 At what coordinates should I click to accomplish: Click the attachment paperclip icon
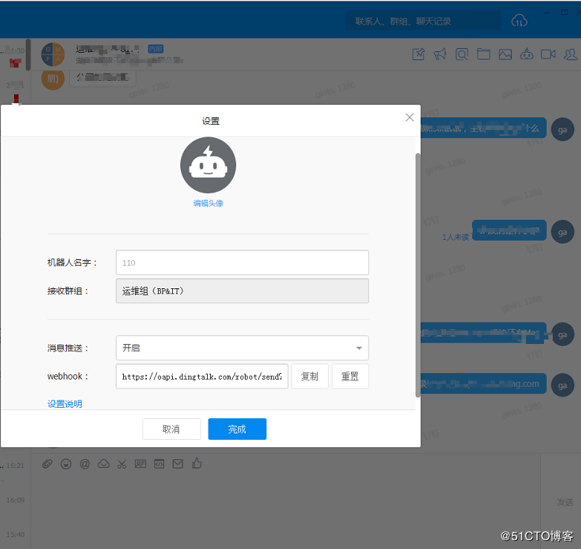click(x=47, y=463)
